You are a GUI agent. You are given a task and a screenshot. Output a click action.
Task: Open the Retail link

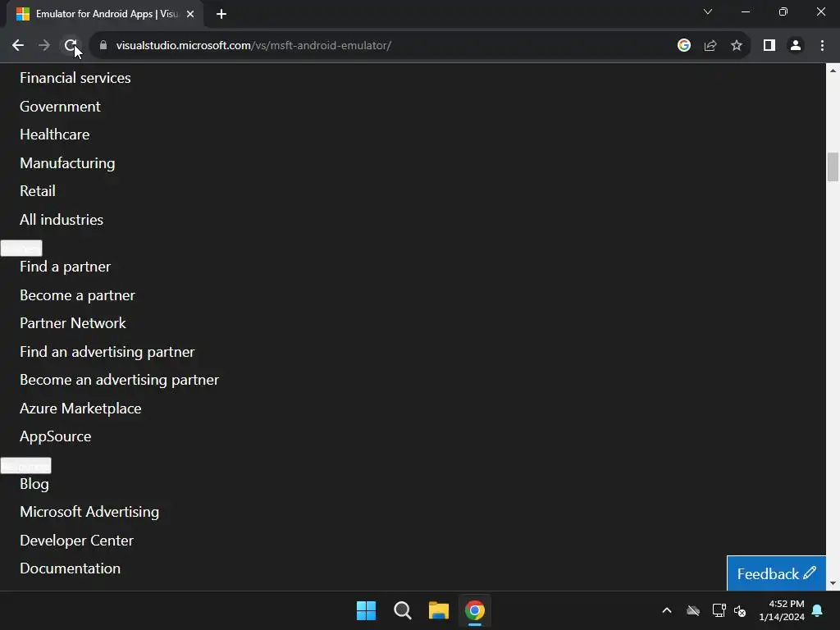click(38, 191)
